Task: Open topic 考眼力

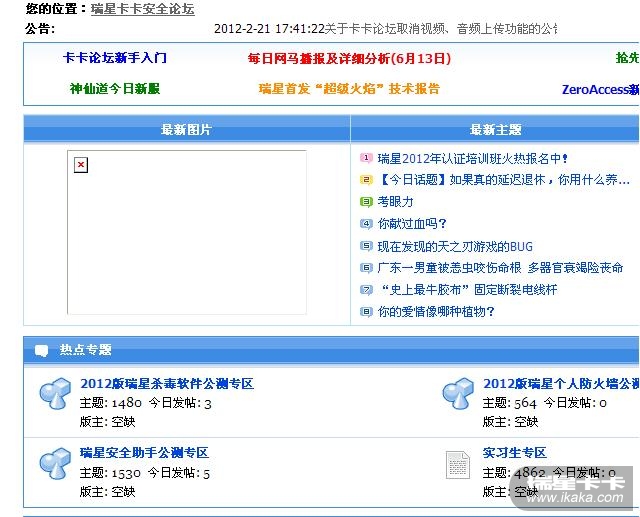Action: point(396,202)
